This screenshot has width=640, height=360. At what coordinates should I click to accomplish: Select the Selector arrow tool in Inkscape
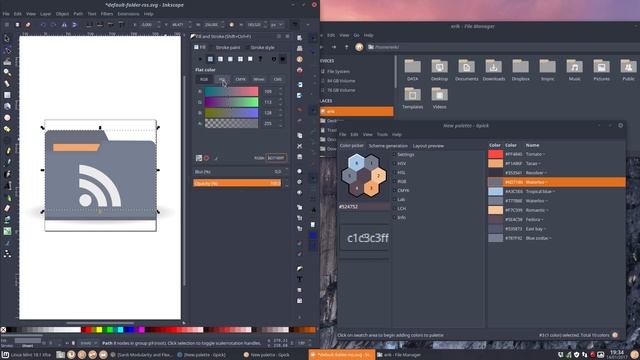pos(7,38)
